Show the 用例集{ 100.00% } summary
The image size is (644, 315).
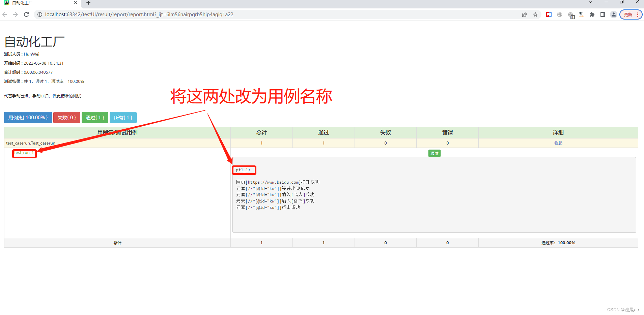click(x=28, y=118)
